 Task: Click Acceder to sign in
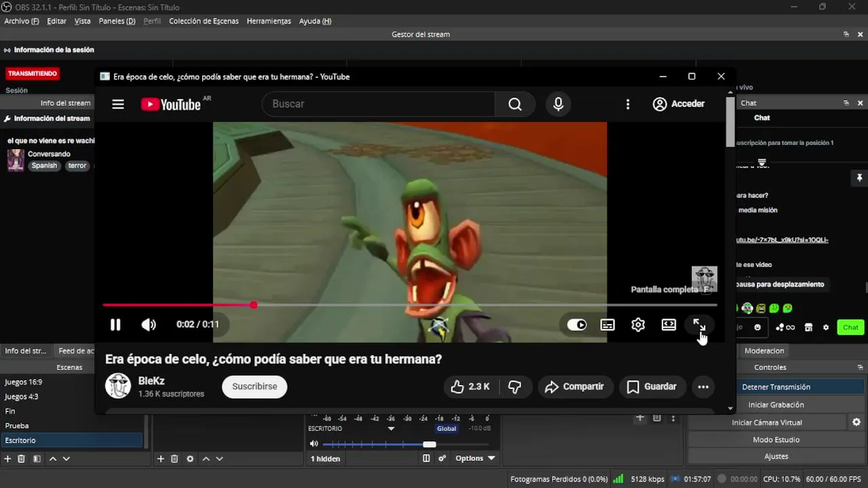(679, 104)
